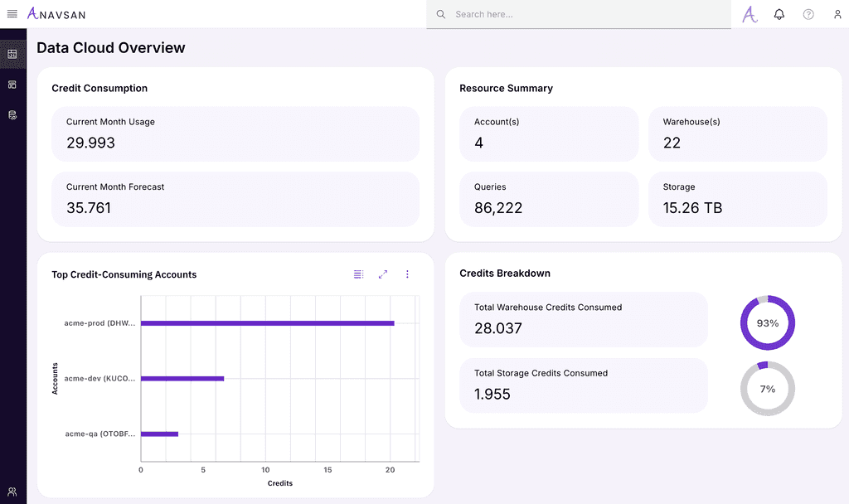Expand the Top Credit-Consuming Accounts chart
Image resolution: width=849 pixels, height=504 pixels.
tap(383, 274)
